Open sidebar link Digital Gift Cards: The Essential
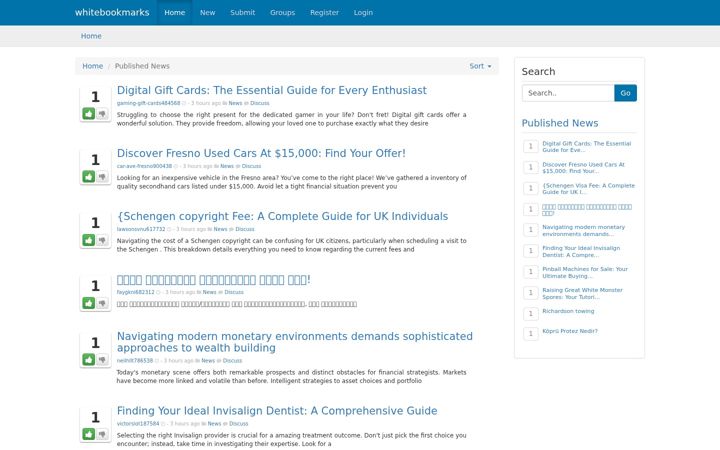This screenshot has width=720, height=450. click(x=586, y=146)
